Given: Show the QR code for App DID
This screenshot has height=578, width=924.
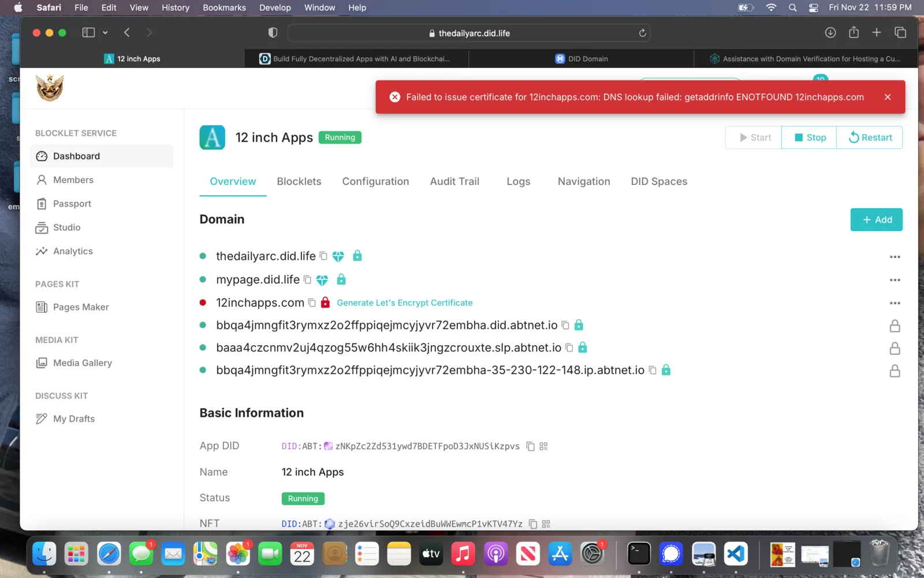Looking at the screenshot, I should pyautogui.click(x=543, y=446).
